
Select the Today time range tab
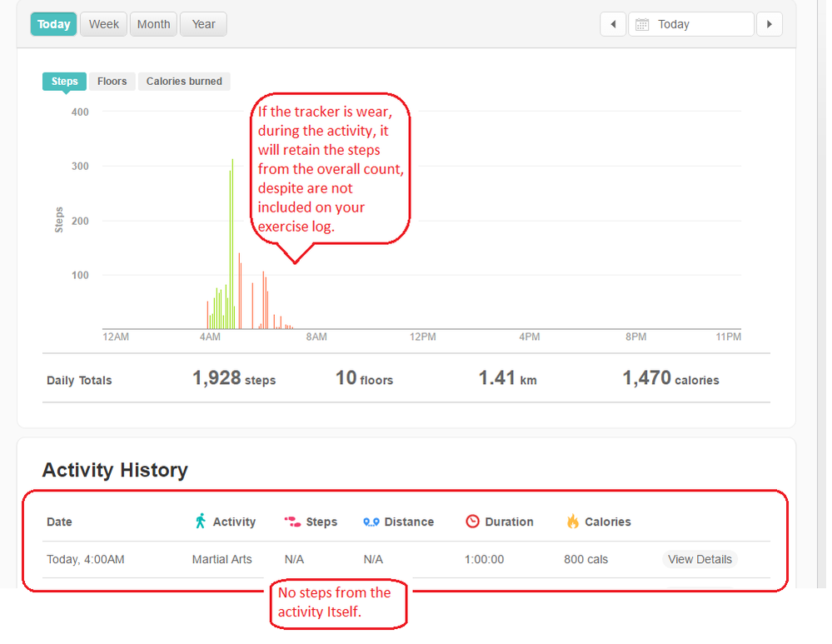pos(54,24)
